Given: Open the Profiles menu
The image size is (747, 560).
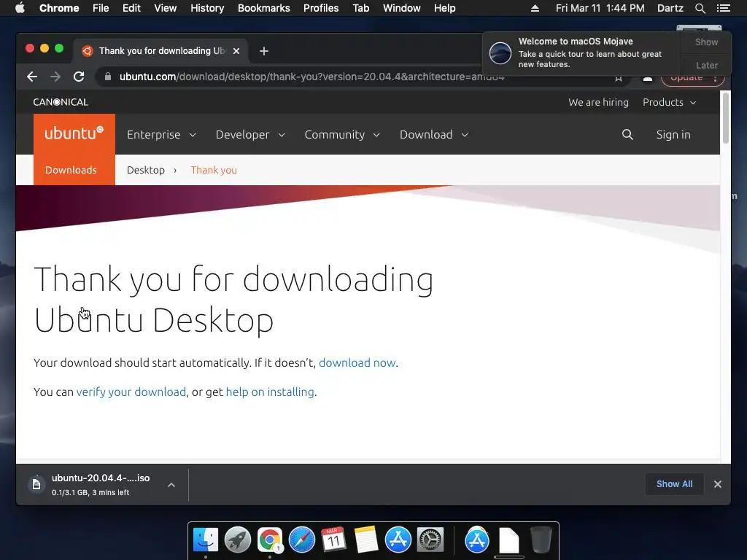Looking at the screenshot, I should coord(321,8).
